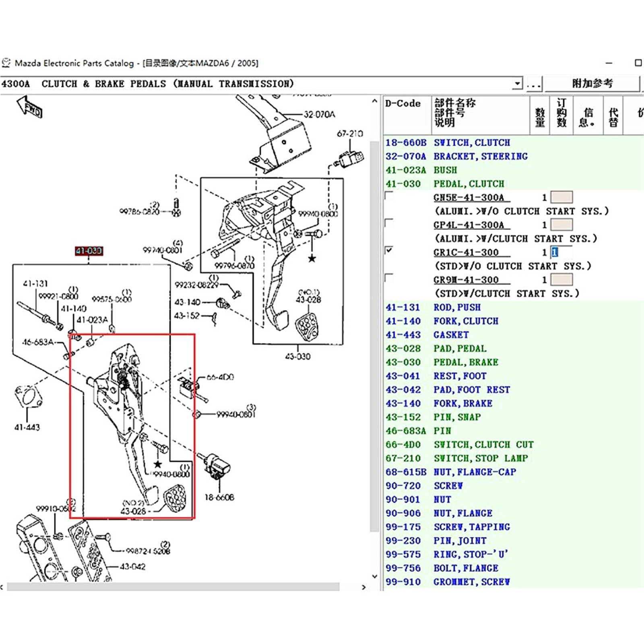This screenshot has height=644, width=644.
Task: Click the 32-070A callout in the diagram
Action: [319, 114]
